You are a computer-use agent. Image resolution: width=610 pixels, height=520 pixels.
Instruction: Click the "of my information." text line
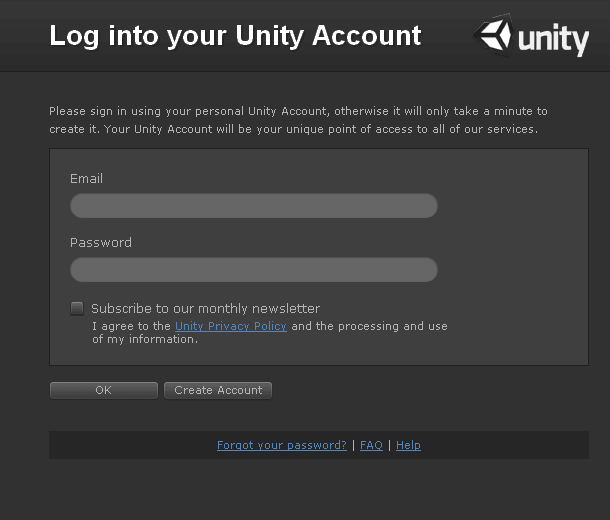click(x=145, y=339)
